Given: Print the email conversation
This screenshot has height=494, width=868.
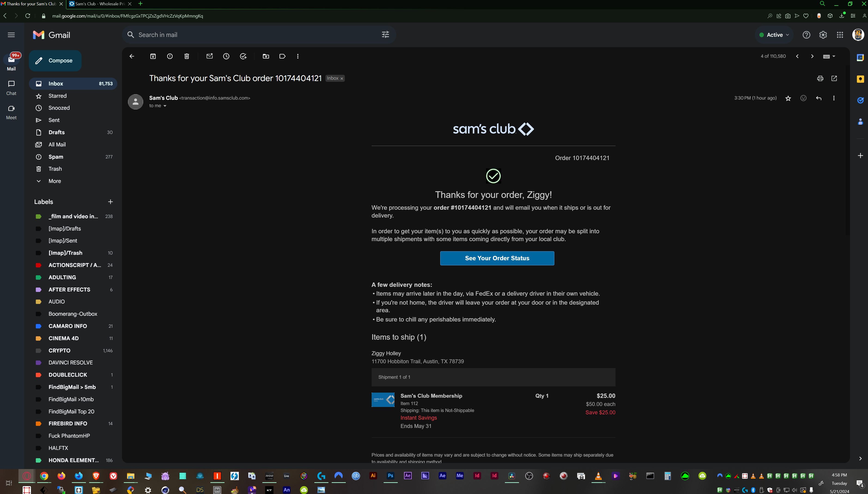Looking at the screenshot, I should [820, 78].
